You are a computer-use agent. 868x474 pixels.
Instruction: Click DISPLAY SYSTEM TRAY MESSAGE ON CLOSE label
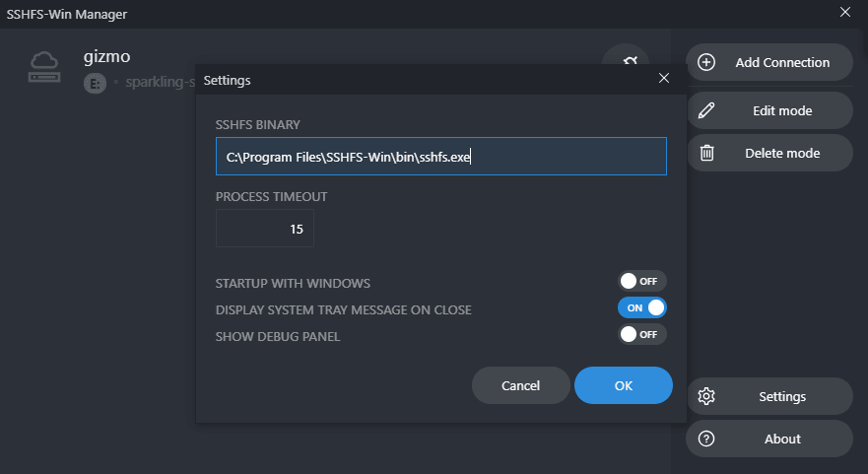pos(343,310)
